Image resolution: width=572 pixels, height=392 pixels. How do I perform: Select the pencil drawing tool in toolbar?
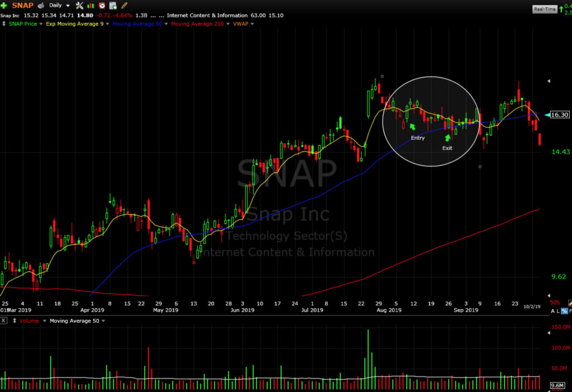(x=125, y=6)
